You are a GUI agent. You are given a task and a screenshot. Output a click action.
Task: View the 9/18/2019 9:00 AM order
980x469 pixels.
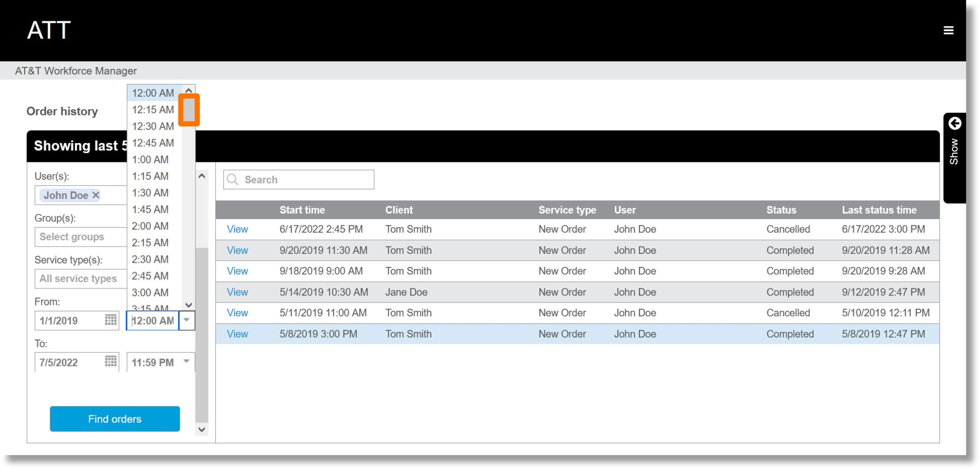click(x=237, y=271)
